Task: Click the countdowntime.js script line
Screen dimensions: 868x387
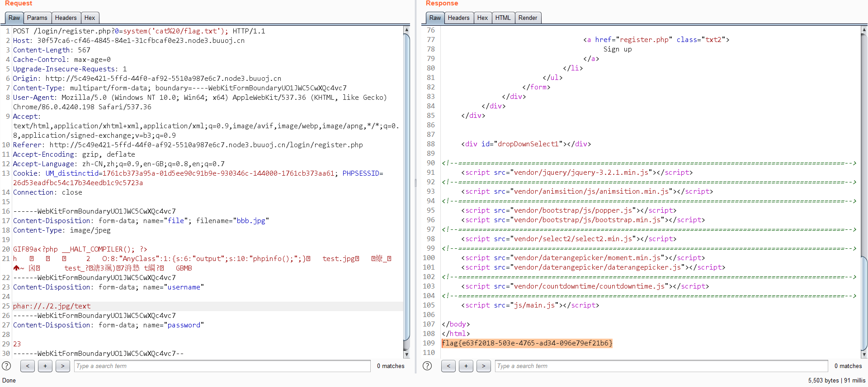Action: (x=585, y=286)
